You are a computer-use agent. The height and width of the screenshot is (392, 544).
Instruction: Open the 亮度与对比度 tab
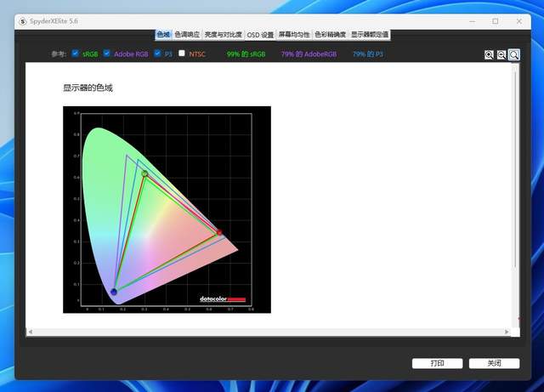coord(223,35)
